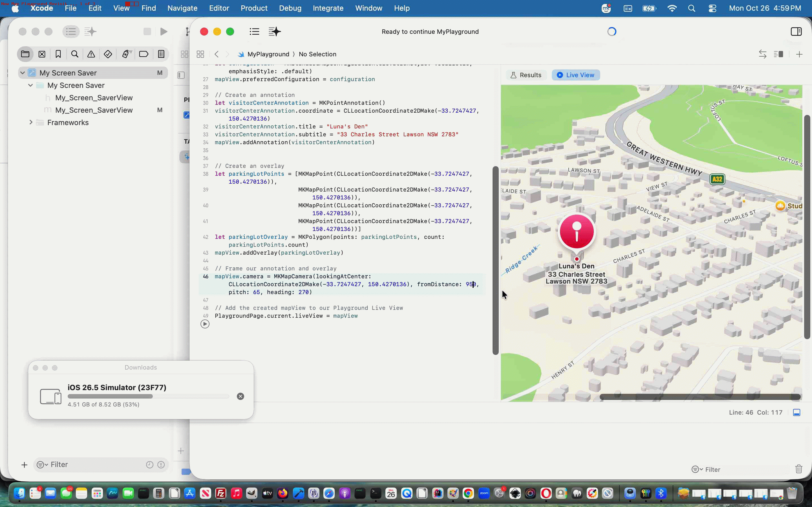Select the Breakpoint navigator icon
The height and width of the screenshot is (507, 812).
pyautogui.click(x=144, y=54)
